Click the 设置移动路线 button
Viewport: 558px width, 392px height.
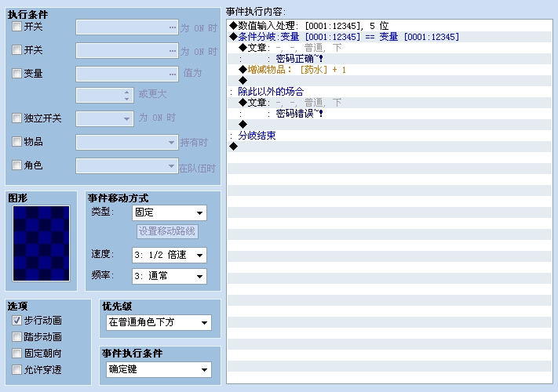pyautogui.click(x=167, y=231)
